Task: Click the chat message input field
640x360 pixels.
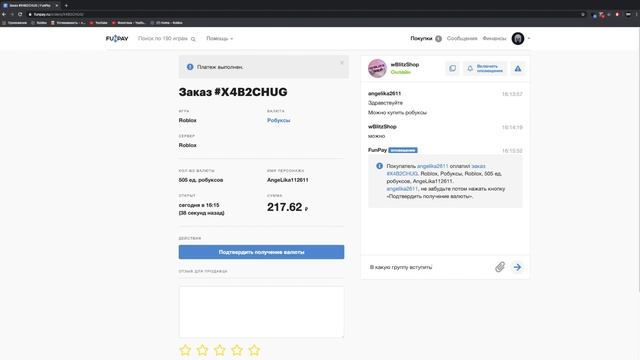Action: pyautogui.click(x=429, y=267)
